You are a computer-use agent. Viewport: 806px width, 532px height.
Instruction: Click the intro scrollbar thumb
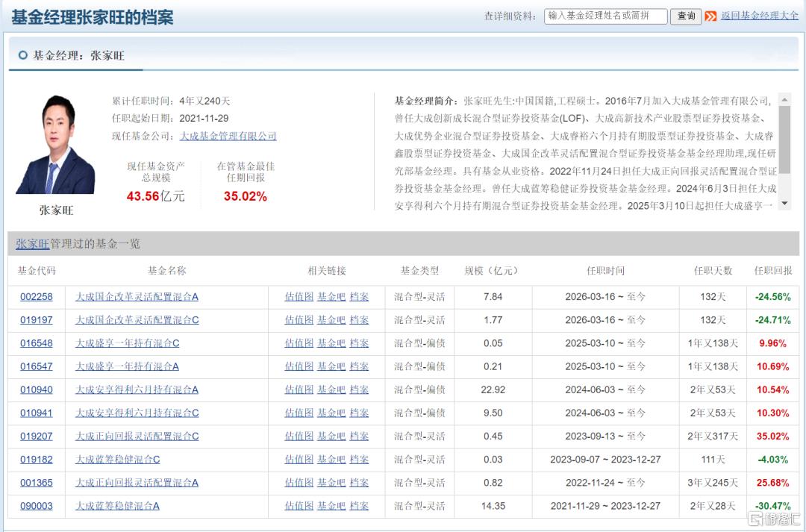784,140
